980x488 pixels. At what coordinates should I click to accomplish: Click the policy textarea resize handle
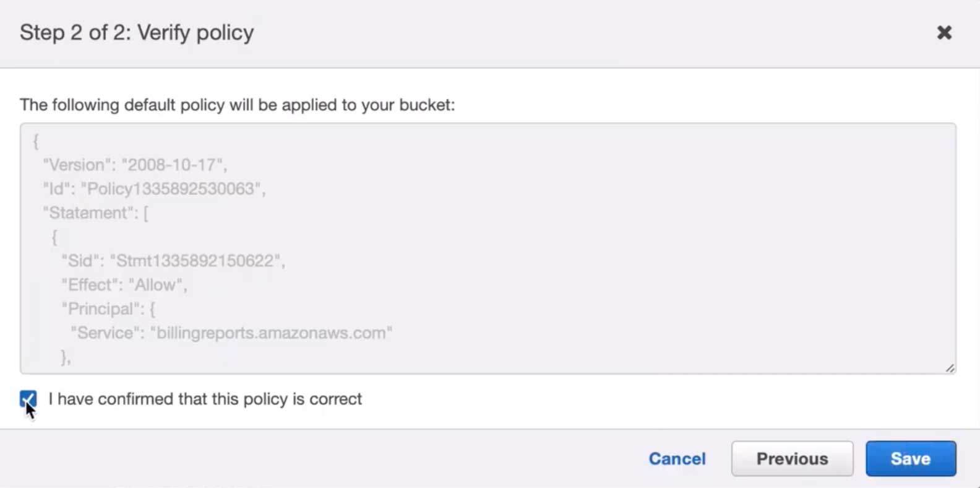[950, 368]
